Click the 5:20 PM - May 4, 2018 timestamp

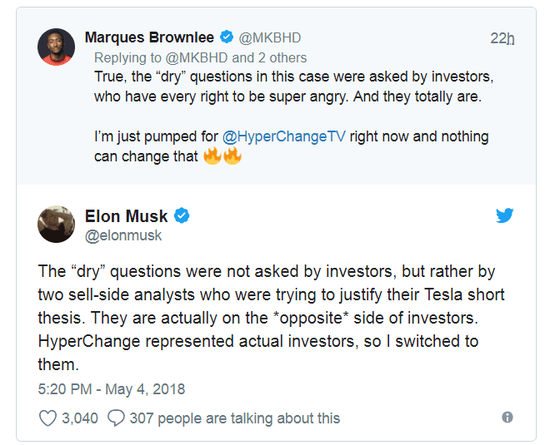coord(112,389)
